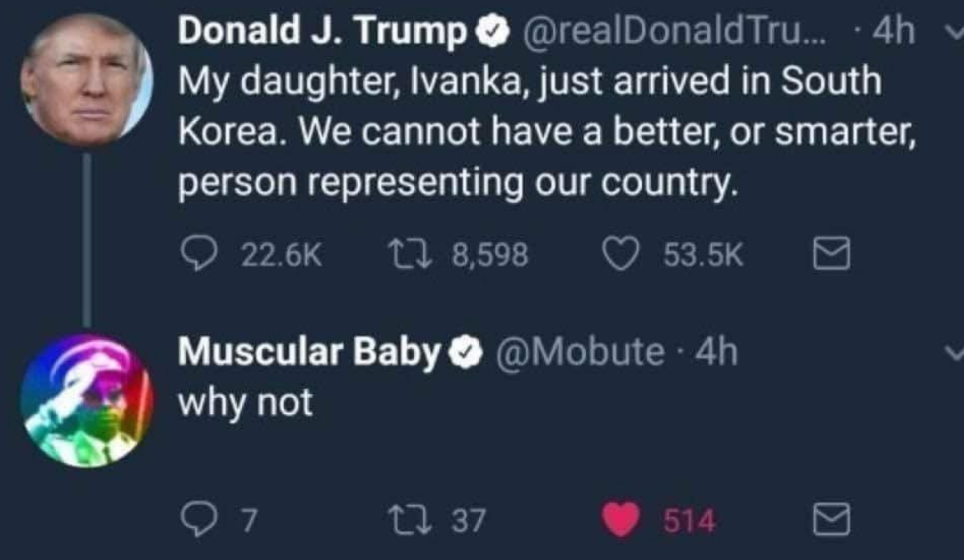Click the 4h timestamp on Trump's tweet
Image resolution: width=964 pixels, height=560 pixels.
pos(896,33)
